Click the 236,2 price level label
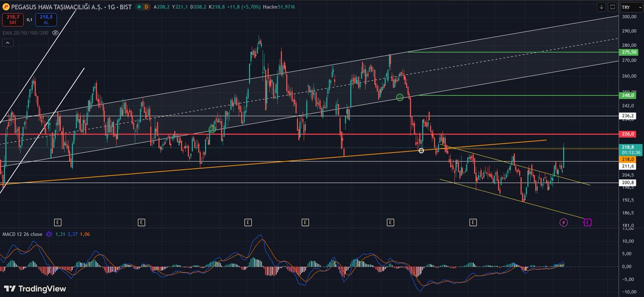This screenshot has height=297, width=644. (628, 116)
